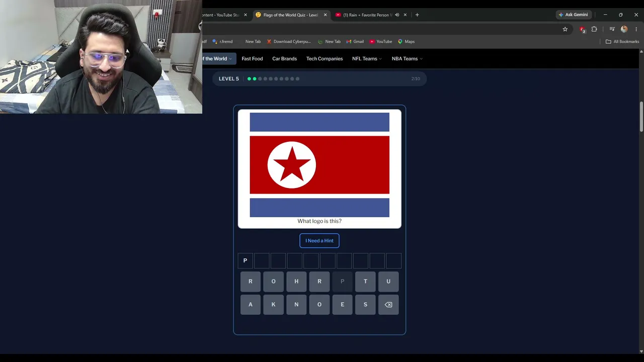This screenshot has height=362, width=644.
Task: Open the Car Brands quiz category
Action: [x=284, y=59]
